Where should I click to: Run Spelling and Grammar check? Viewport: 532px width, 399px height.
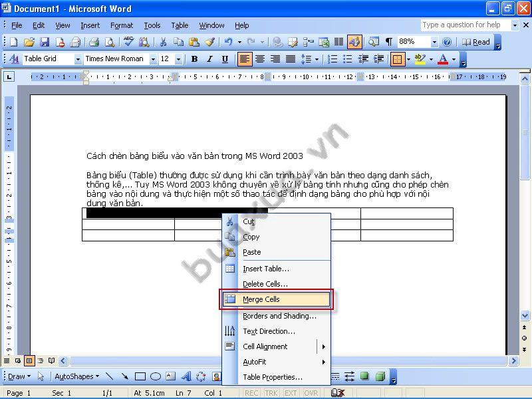pos(128,42)
